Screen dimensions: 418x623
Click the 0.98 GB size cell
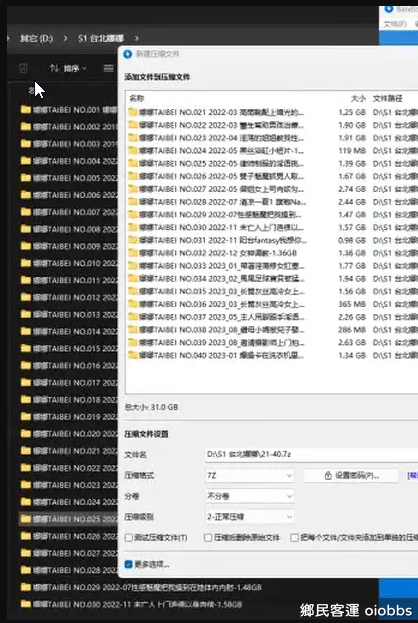point(352,240)
